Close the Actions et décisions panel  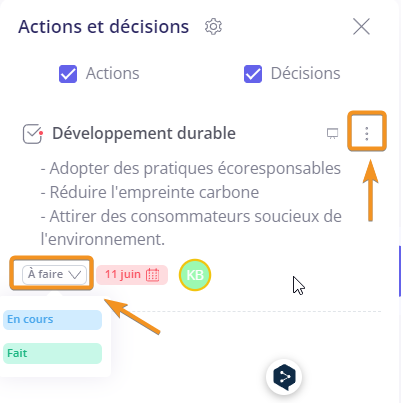361,27
